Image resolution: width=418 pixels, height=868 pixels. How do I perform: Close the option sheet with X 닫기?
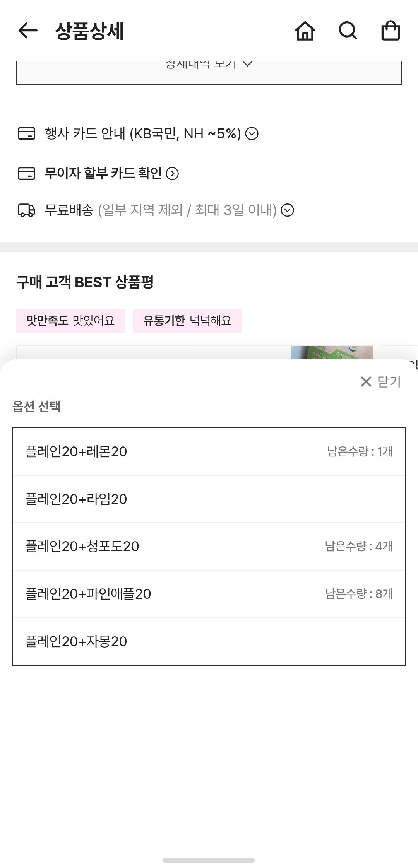(x=380, y=382)
